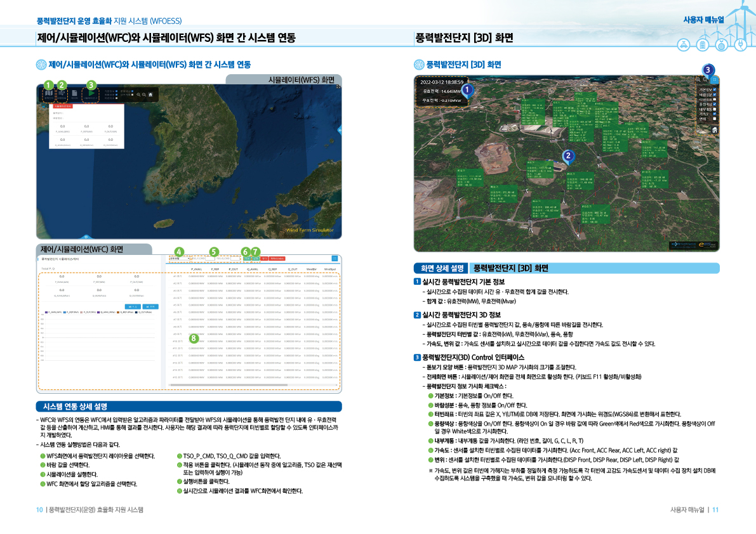This screenshot has width=756, height=534.
Task: Click the blue fullscreen button on the 3D screen
Action: (x=715, y=79)
